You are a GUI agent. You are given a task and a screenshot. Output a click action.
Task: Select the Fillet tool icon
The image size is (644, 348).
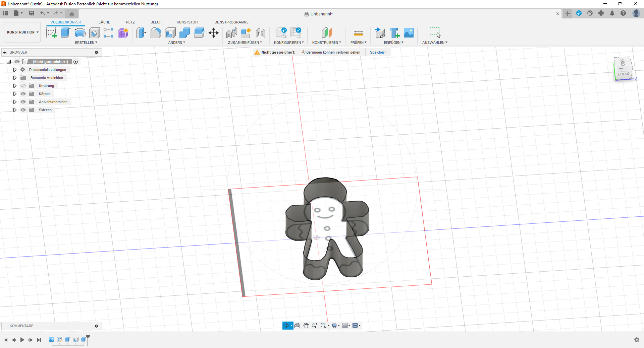point(156,33)
